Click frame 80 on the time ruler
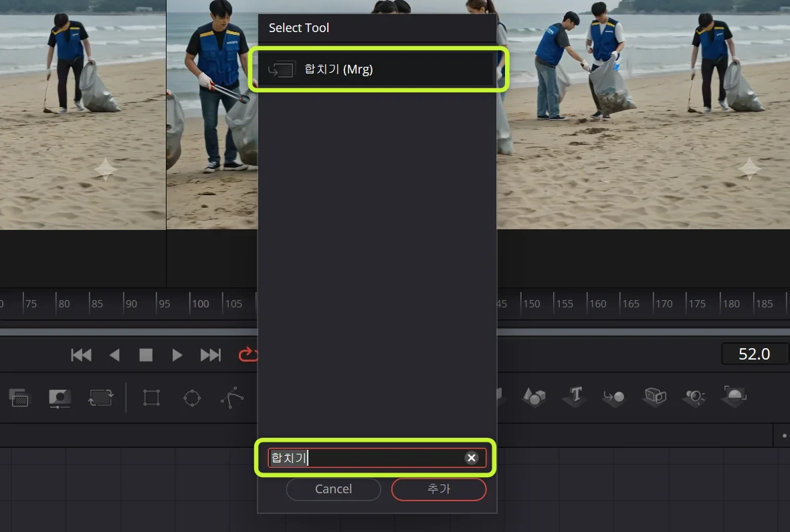Screen dimensions: 790x532 (64, 303)
